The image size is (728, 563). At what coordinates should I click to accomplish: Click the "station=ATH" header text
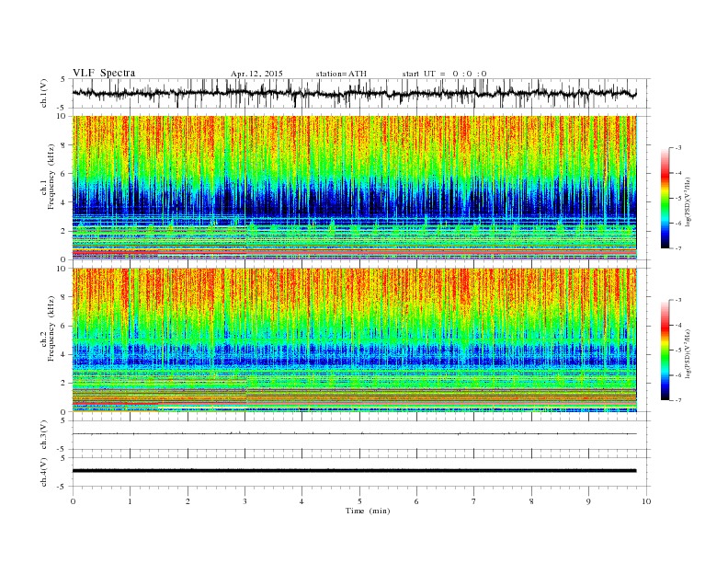coord(341,74)
